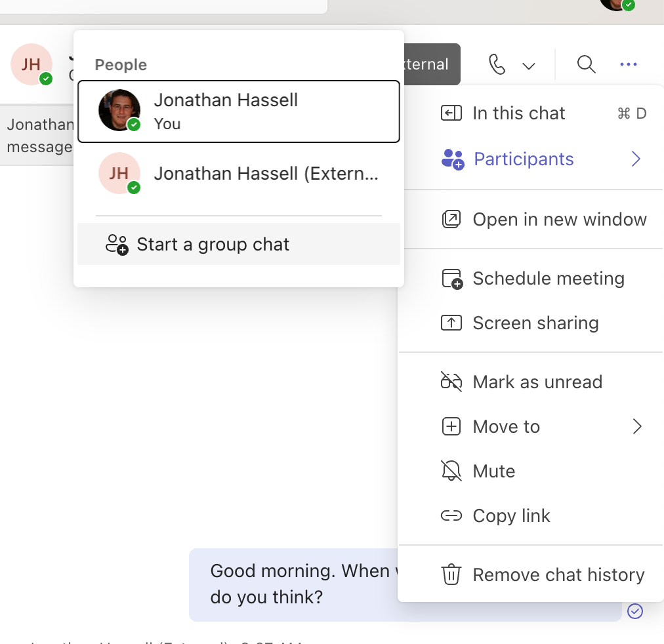Expand the Participants submenu chevron
664x644 pixels.
pyautogui.click(x=636, y=159)
